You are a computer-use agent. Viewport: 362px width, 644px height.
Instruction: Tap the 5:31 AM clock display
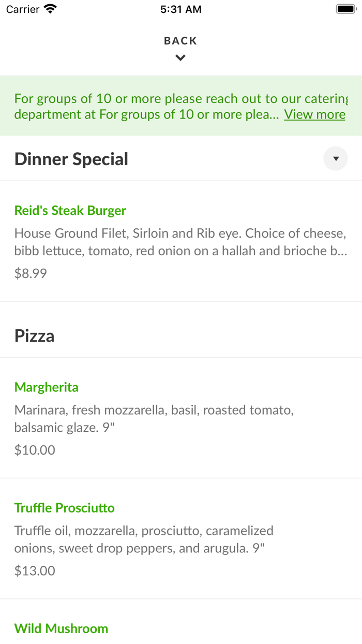click(180, 9)
